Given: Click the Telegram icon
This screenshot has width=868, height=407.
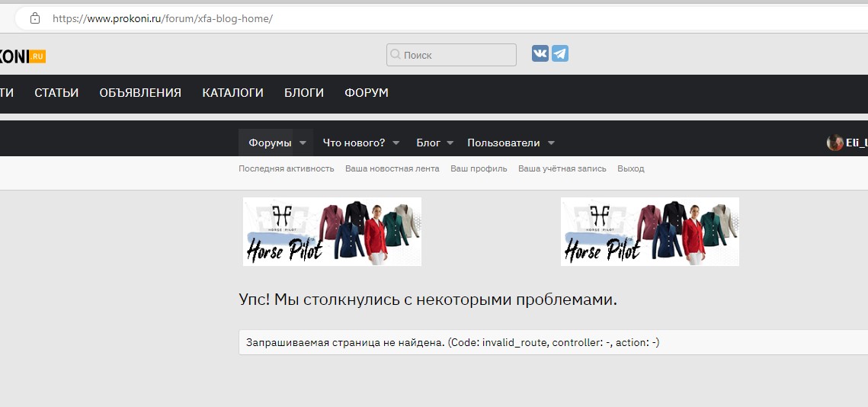Looking at the screenshot, I should click(560, 53).
